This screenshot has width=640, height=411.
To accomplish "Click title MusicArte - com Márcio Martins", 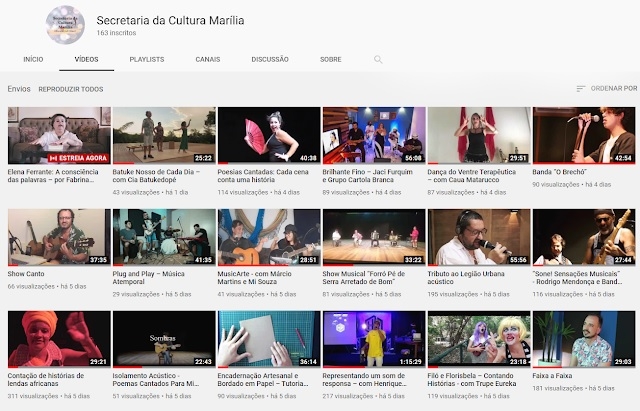I will click(255, 278).
